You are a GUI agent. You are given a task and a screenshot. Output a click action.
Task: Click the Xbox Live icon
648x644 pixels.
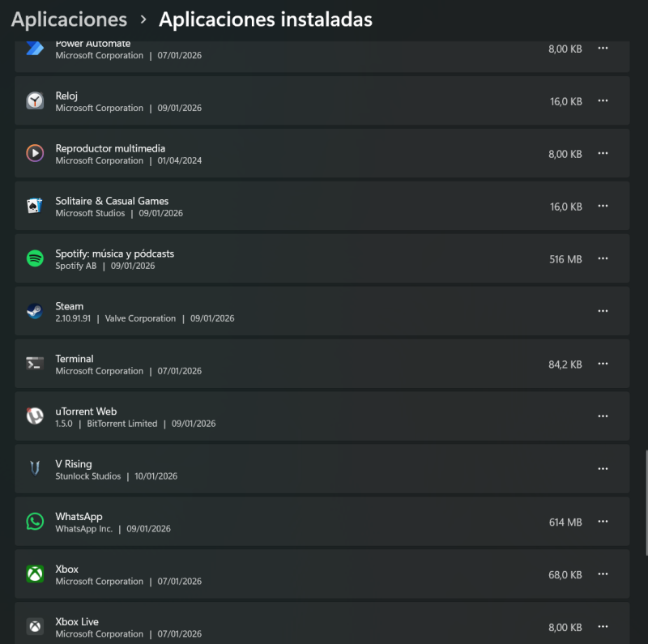pyautogui.click(x=34, y=626)
